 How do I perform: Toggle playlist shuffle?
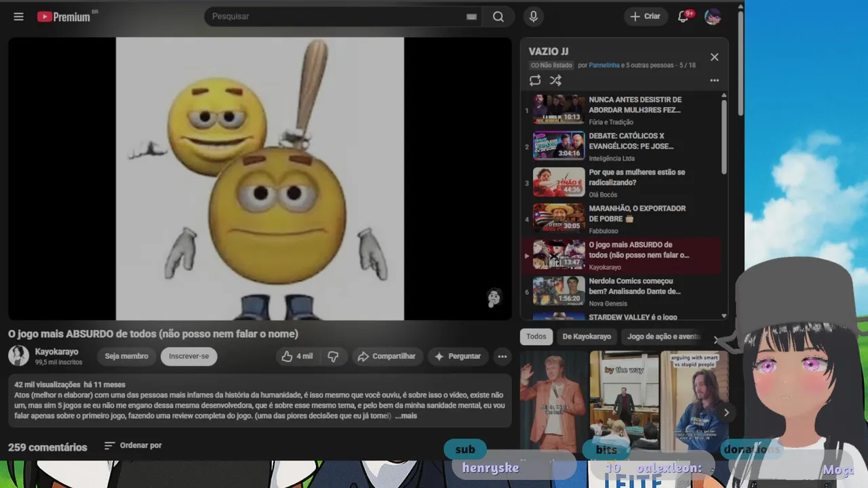555,81
